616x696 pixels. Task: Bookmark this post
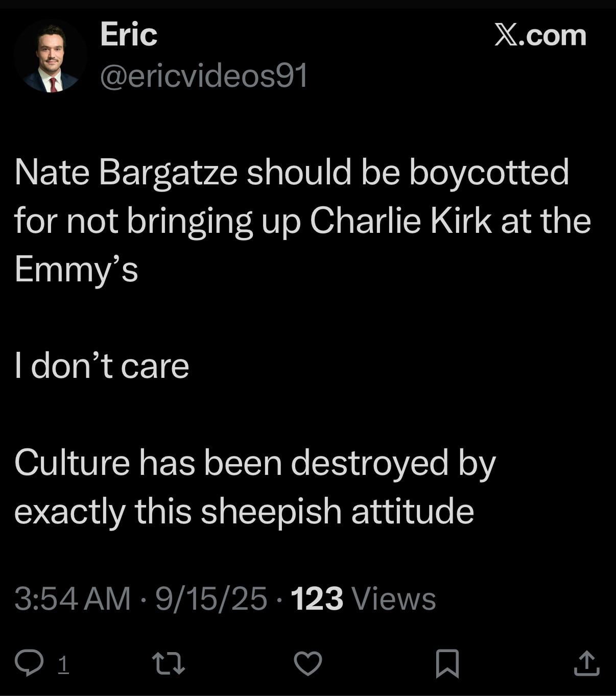[447, 663]
